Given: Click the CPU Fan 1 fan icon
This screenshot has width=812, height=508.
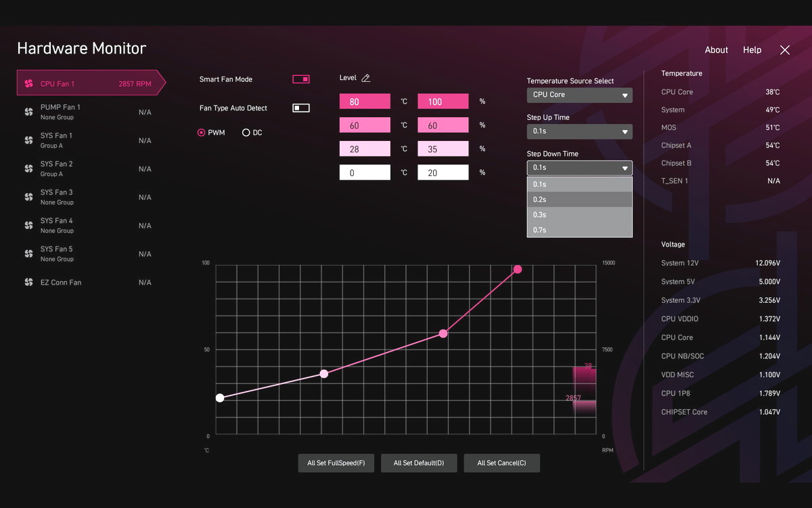Looking at the screenshot, I should pos(28,84).
